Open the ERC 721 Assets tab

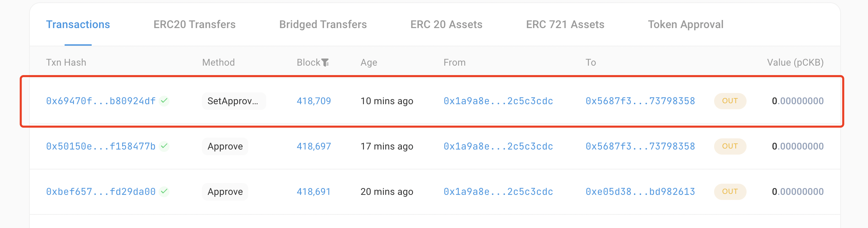point(566,24)
